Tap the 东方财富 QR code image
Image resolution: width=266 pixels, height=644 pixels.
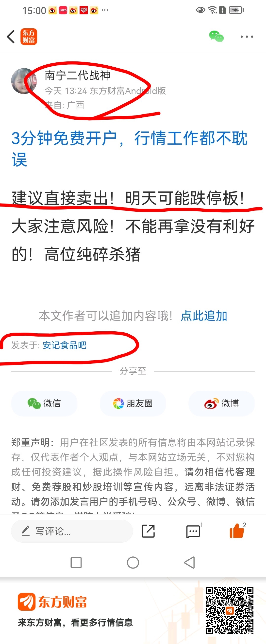pos(230,611)
